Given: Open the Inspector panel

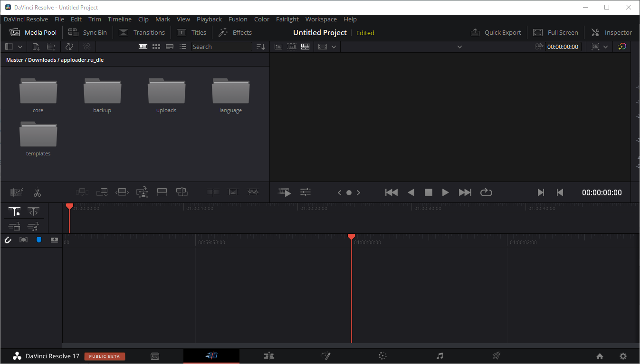Looking at the screenshot, I should click(611, 33).
